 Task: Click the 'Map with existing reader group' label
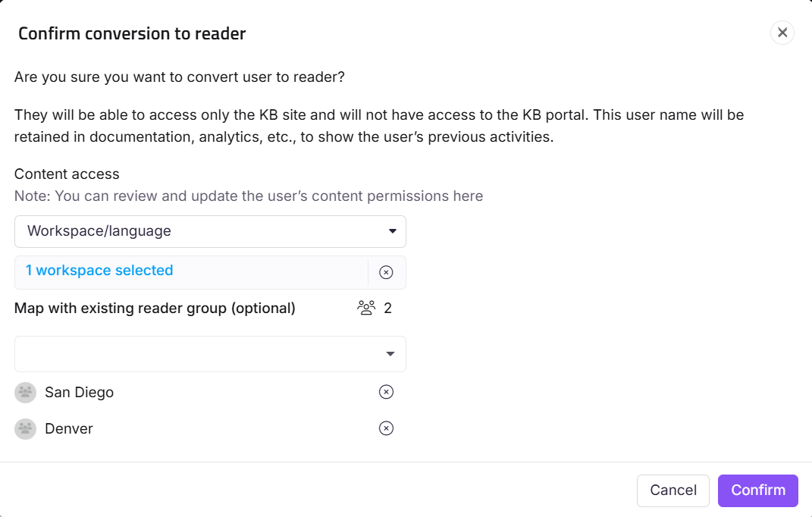(155, 308)
